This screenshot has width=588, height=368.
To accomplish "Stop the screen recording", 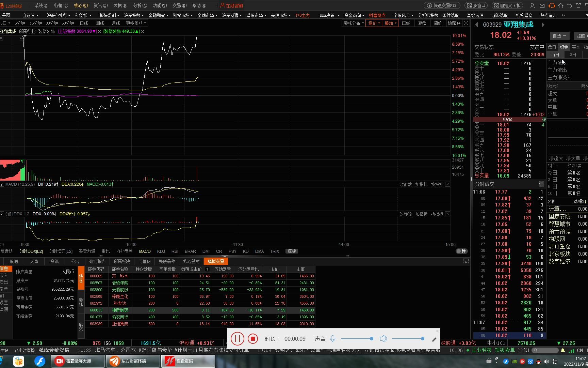I will pos(252,339).
